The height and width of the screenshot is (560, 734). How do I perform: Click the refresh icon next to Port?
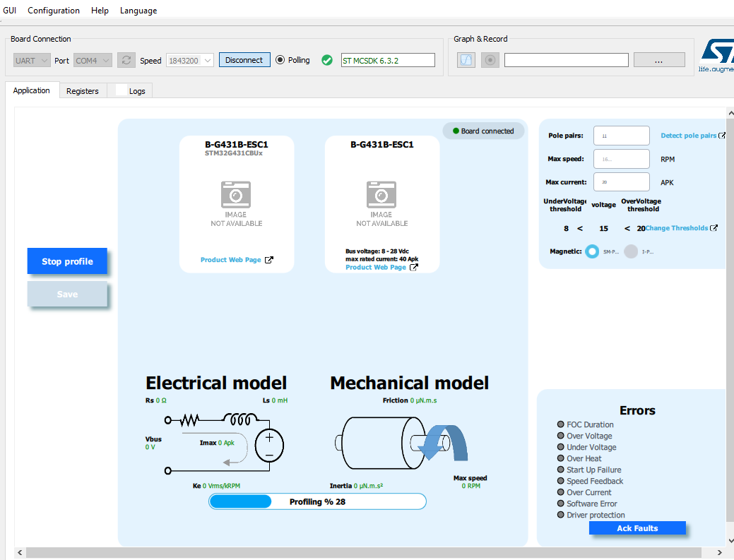pyautogui.click(x=126, y=60)
